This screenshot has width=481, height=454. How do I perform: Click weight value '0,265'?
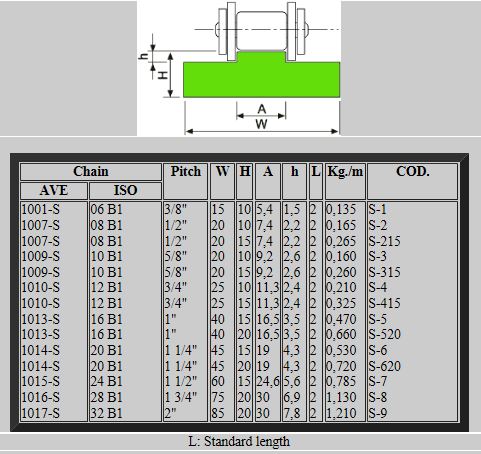[341, 241]
